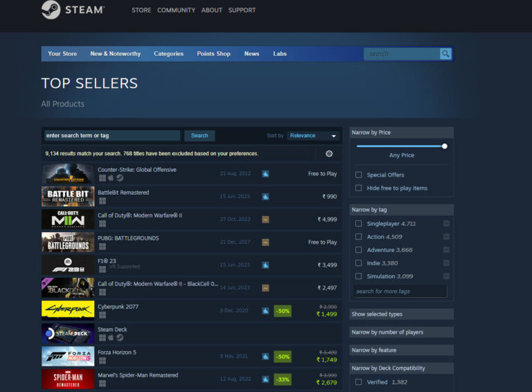This screenshot has width=532, height=392.
Task: Focus the search for more tags field
Action: (x=400, y=292)
